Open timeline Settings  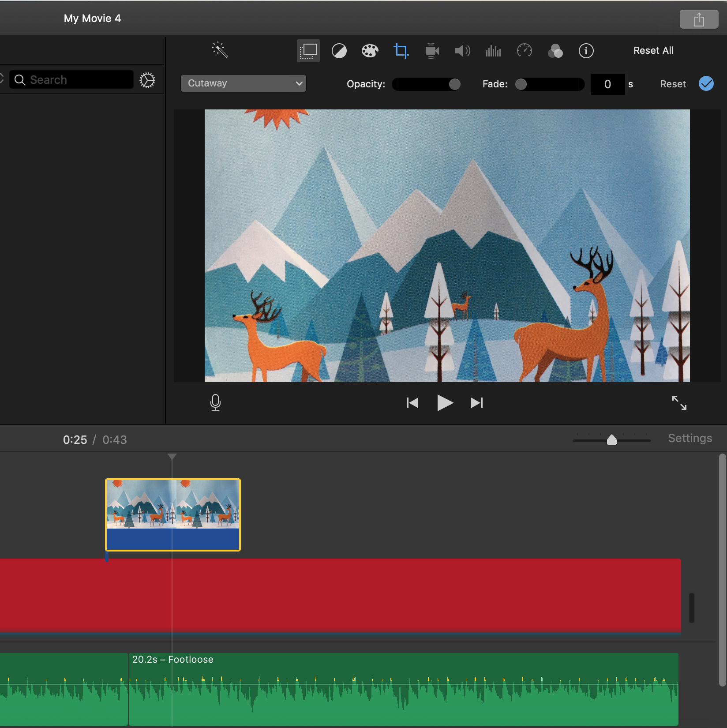[690, 438]
